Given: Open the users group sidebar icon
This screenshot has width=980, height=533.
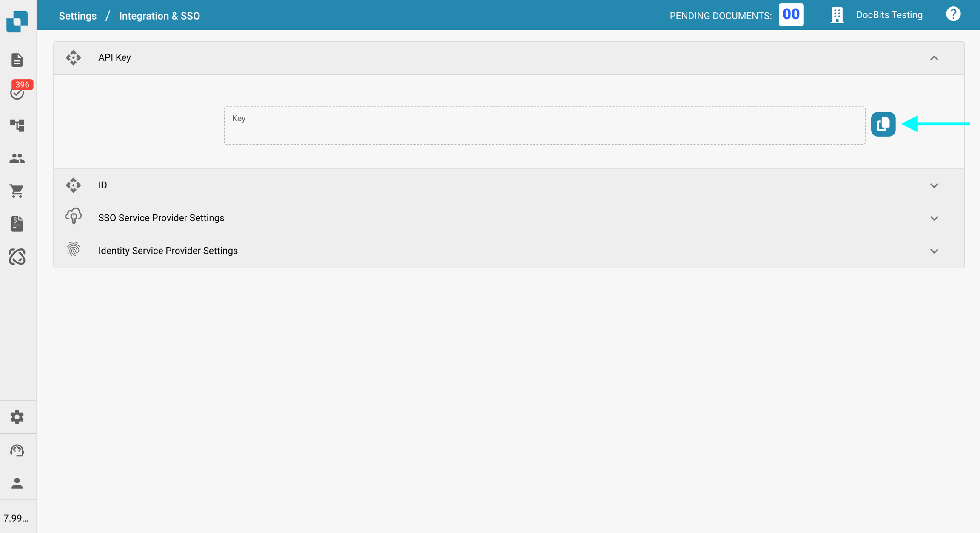Looking at the screenshot, I should pos(17,158).
